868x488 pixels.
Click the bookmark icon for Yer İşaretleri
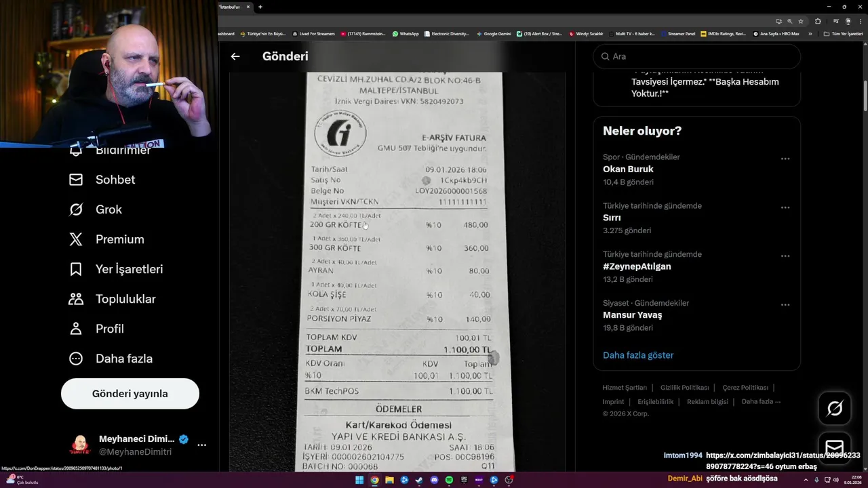(76, 269)
